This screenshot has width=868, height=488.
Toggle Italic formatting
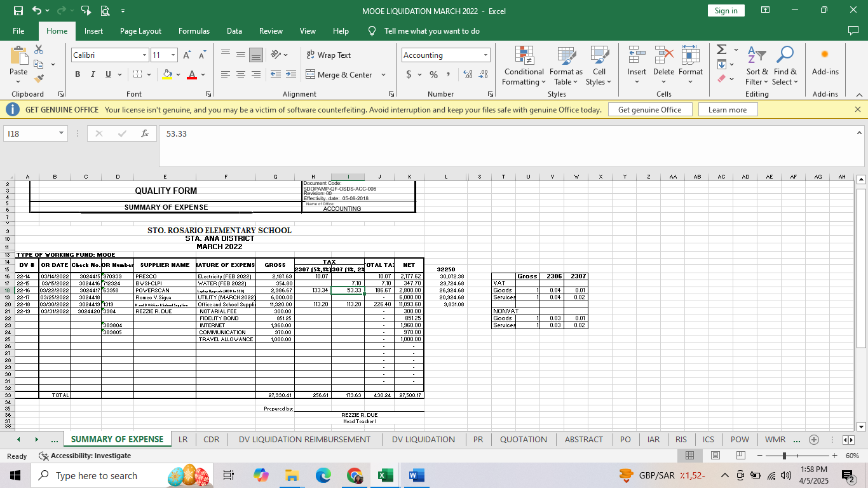pyautogui.click(x=93, y=74)
